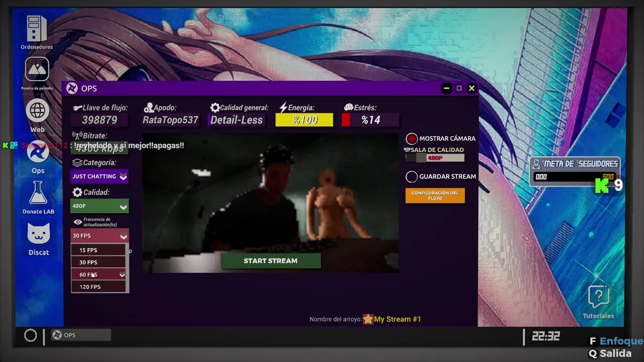Screen dimensions: 644x362
Task: Click the taskbar start circle button
Action: coord(30,335)
